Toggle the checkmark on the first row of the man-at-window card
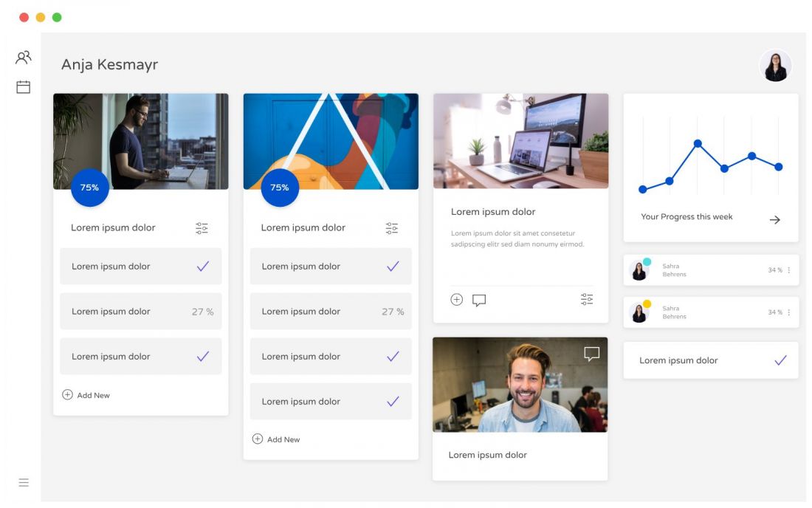This screenshot has width=812, height=508. click(x=203, y=267)
